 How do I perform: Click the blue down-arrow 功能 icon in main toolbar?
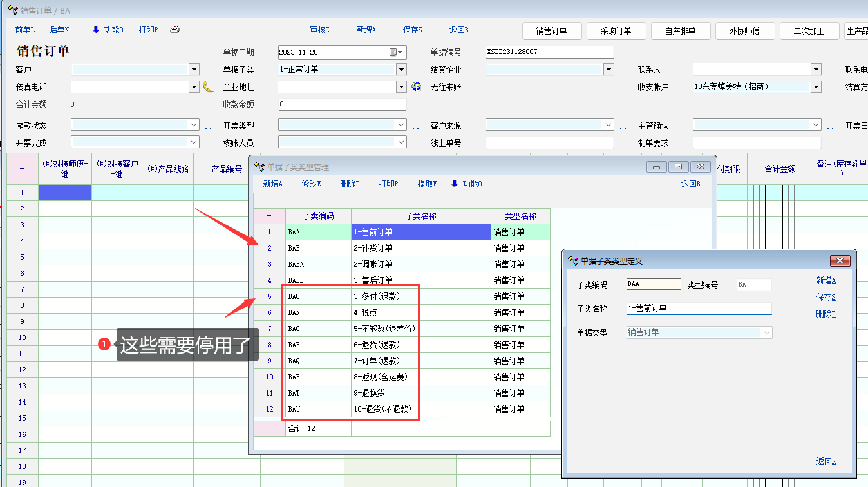point(96,30)
